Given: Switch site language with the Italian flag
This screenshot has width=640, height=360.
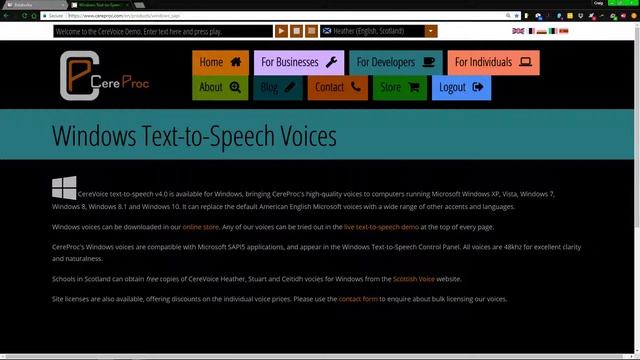Looking at the screenshot, I should (553, 31).
